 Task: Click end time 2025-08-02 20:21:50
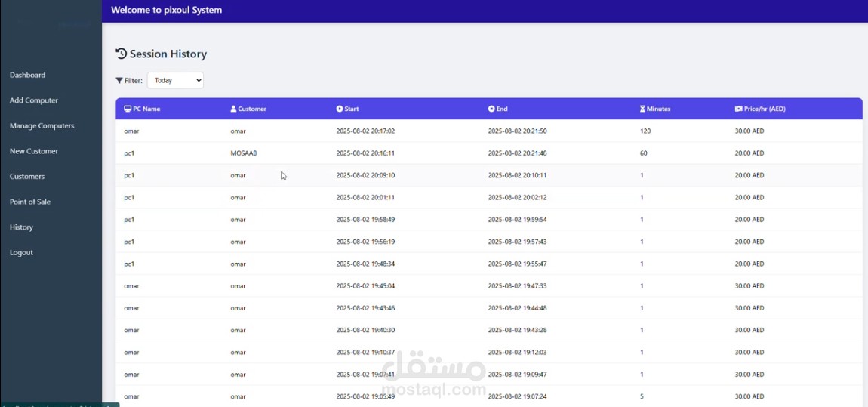518,131
